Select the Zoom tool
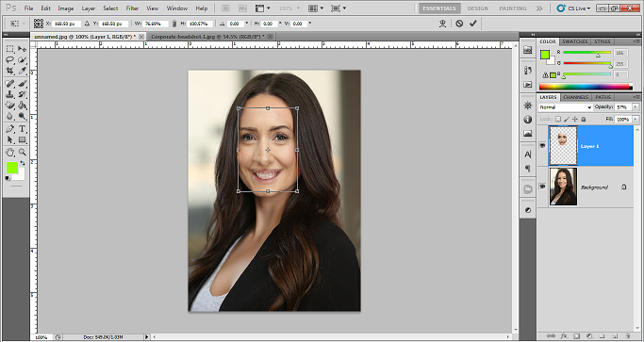Viewport: 644px width, 342px height. coord(23,153)
